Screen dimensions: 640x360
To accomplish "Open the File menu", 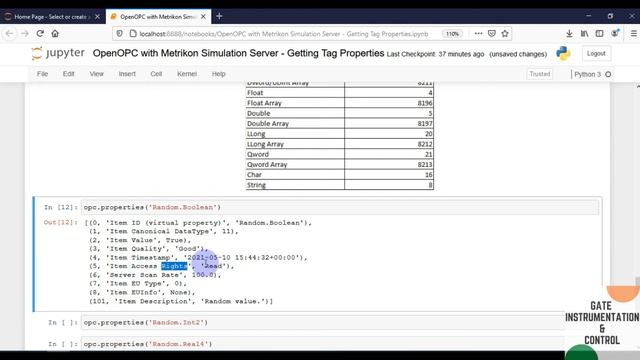I will click(42, 74).
